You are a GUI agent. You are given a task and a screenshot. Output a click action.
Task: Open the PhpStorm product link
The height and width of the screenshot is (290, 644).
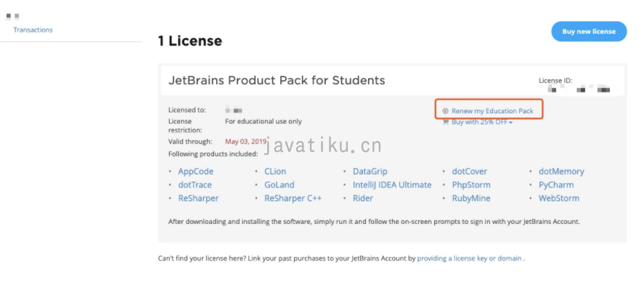pyautogui.click(x=471, y=185)
